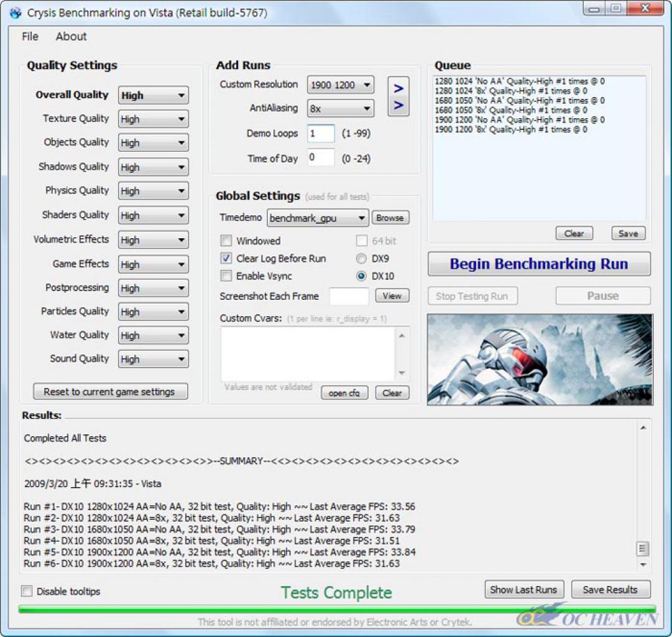Screen dimensions: 672x637
Task: Open the AntiAliasing dropdown
Action: pos(340,108)
